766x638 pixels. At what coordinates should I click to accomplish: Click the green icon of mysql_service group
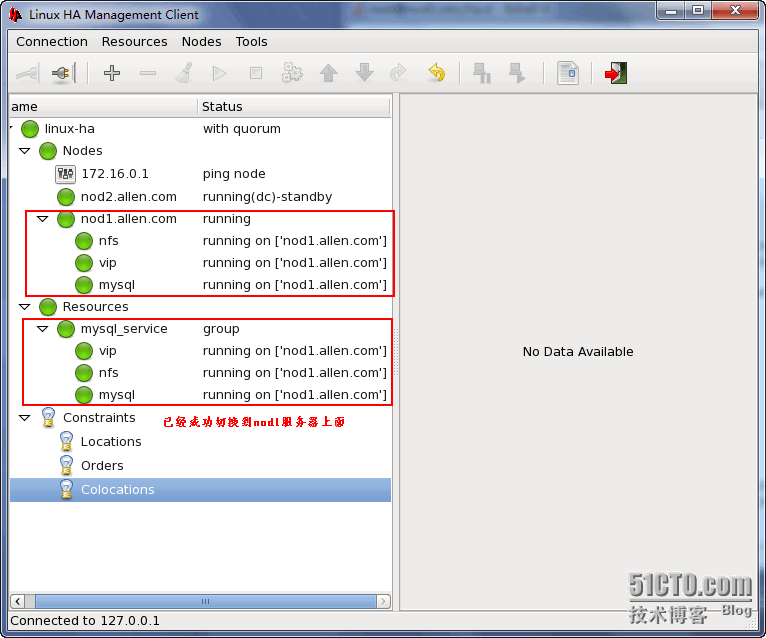tap(66, 329)
